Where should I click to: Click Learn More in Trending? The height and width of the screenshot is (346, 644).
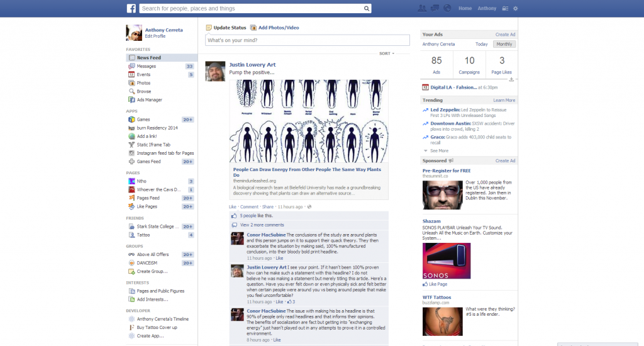pyautogui.click(x=504, y=100)
